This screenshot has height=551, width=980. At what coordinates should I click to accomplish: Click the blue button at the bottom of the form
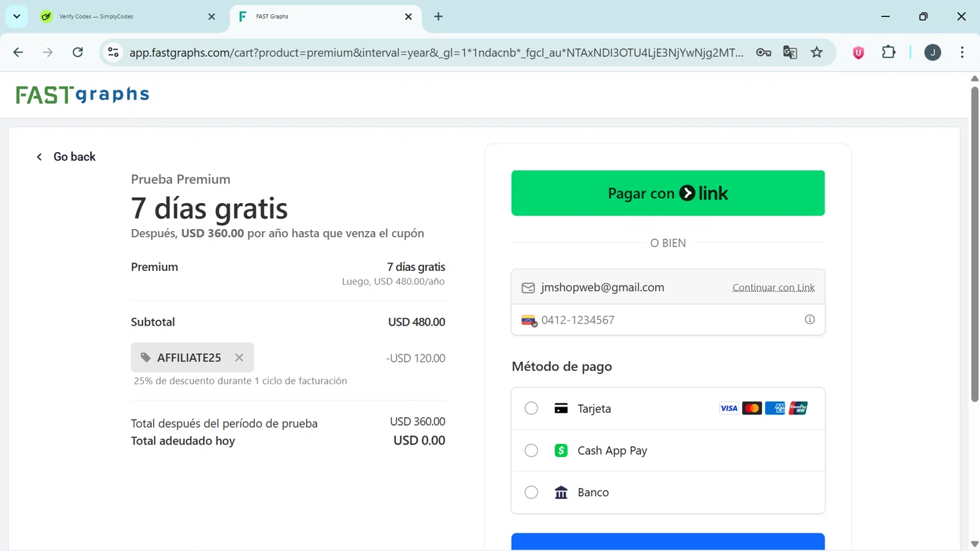[x=668, y=542]
